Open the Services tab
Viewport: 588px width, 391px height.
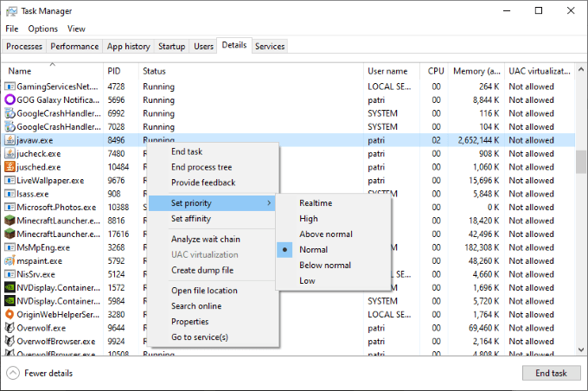pyautogui.click(x=270, y=46)
